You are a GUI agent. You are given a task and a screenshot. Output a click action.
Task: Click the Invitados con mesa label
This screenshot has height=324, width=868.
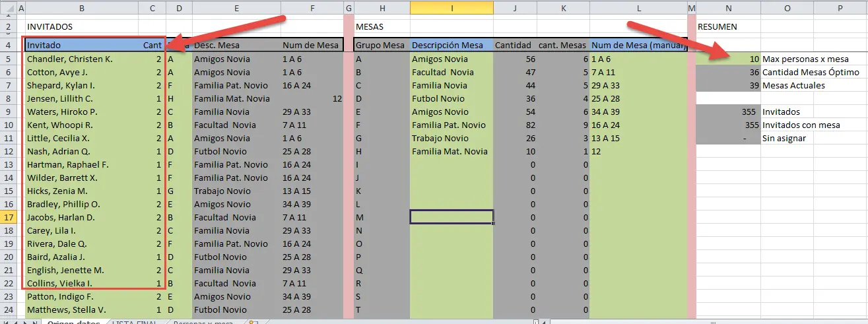801,125
